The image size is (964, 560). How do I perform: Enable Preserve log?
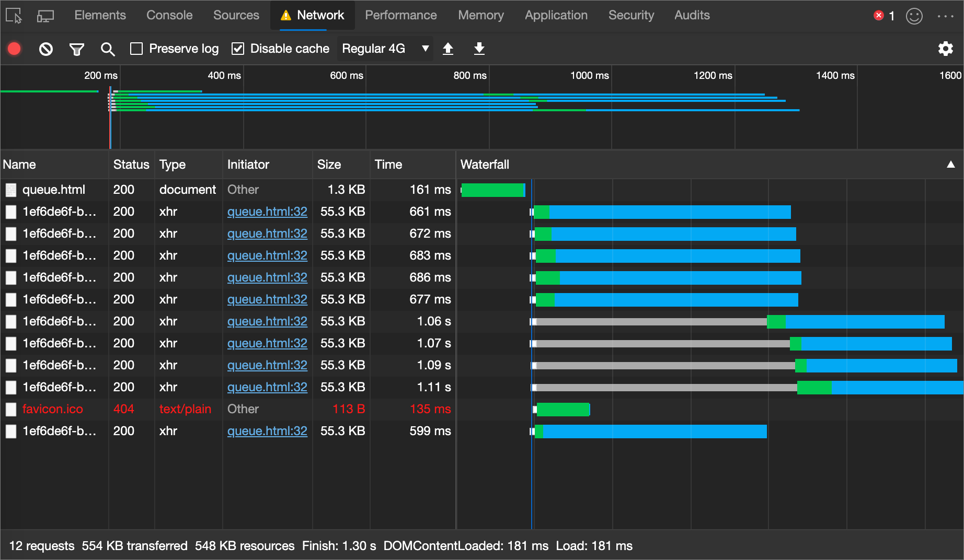(137, 48)
